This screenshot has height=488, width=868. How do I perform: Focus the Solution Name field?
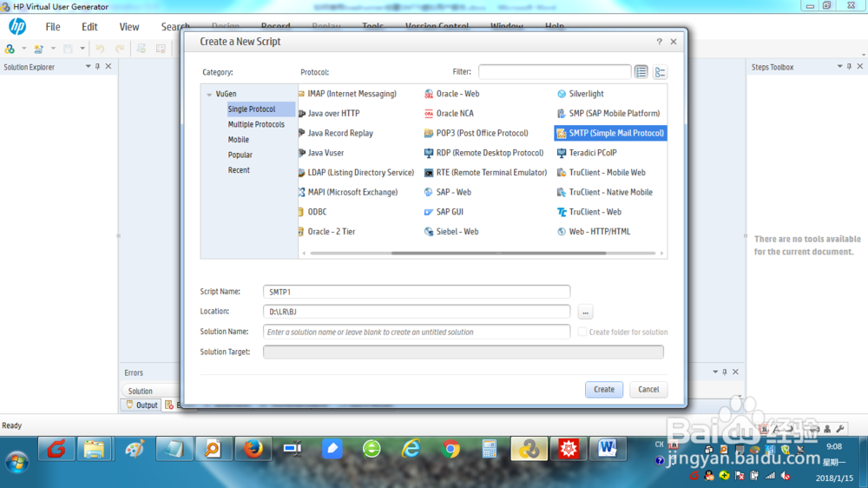(417, 332)
